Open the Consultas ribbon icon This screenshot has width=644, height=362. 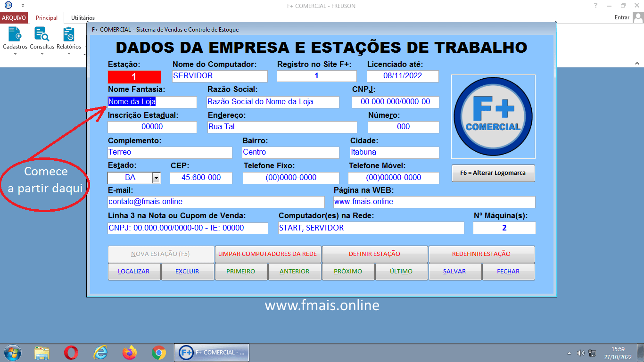pos(42,34)
